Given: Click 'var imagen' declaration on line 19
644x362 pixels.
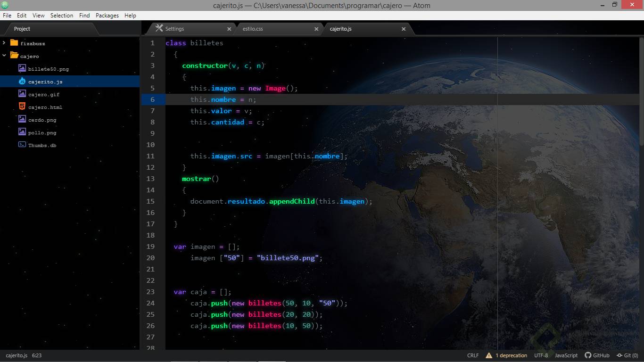Looking at the screenshot, I should pos(194,247).
